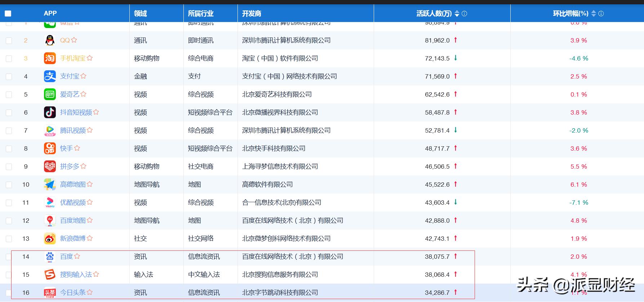This screenshot has height=302, width=644.
Task: Check the 手机淘宝 row checkbox
Action: click(x=9, y=58)
